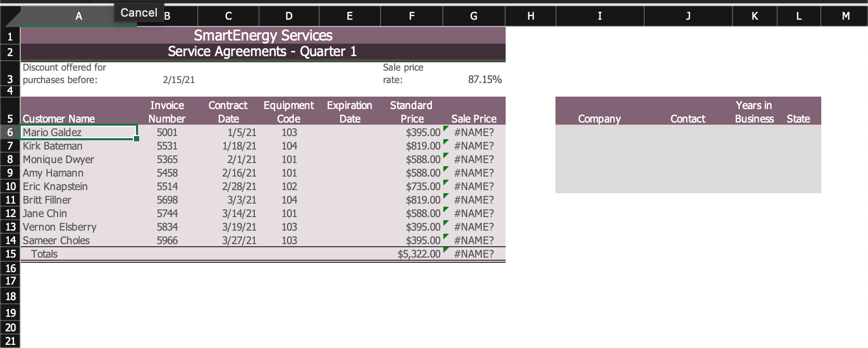This screenshot has width=868, height=348.
Task: Click the Invoice Number header cell
Action: 167,111
